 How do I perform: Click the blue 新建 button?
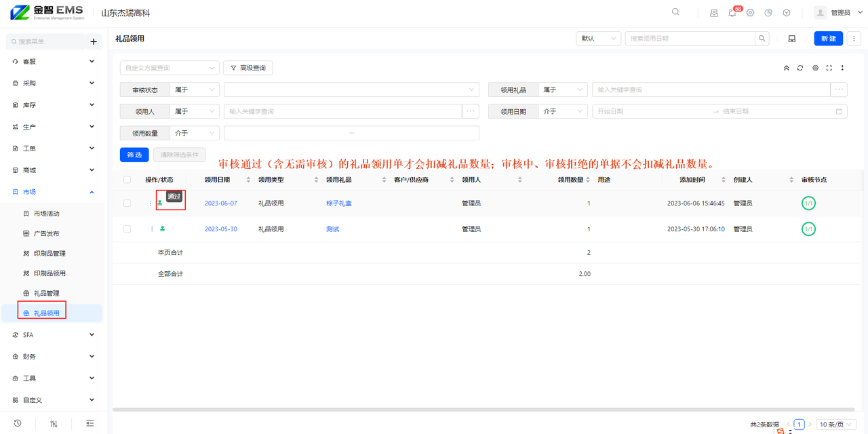point(829,39)
